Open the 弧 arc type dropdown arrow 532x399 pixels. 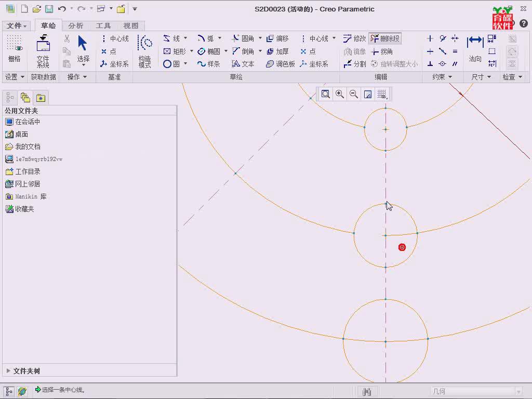click(220, 38)
